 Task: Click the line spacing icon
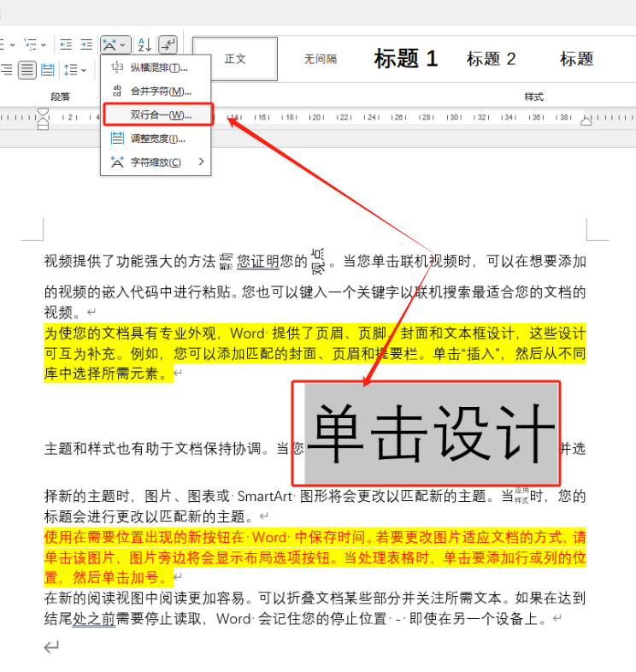(x=70, y=70)
